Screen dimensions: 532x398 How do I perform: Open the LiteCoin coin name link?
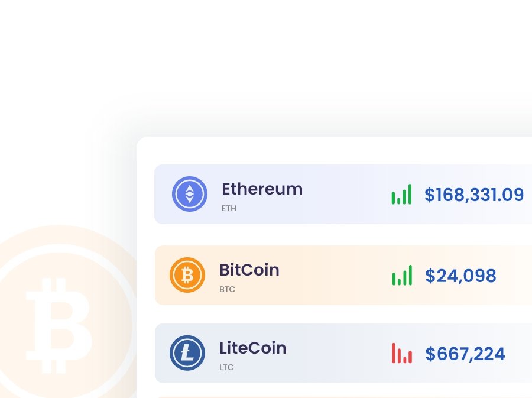point(252,348)
